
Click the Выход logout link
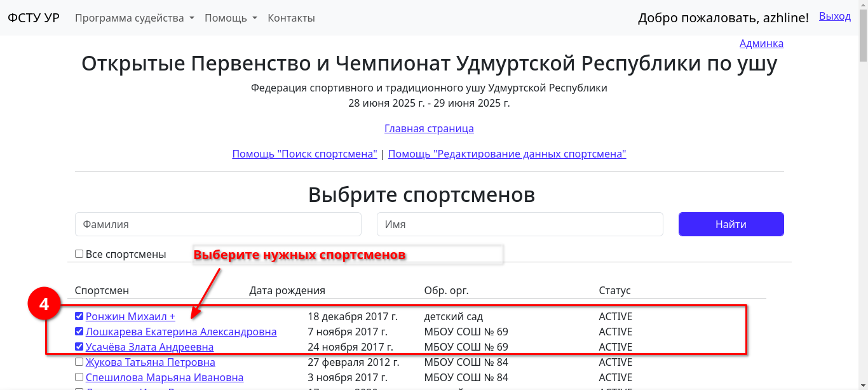(x=834, y=17)
